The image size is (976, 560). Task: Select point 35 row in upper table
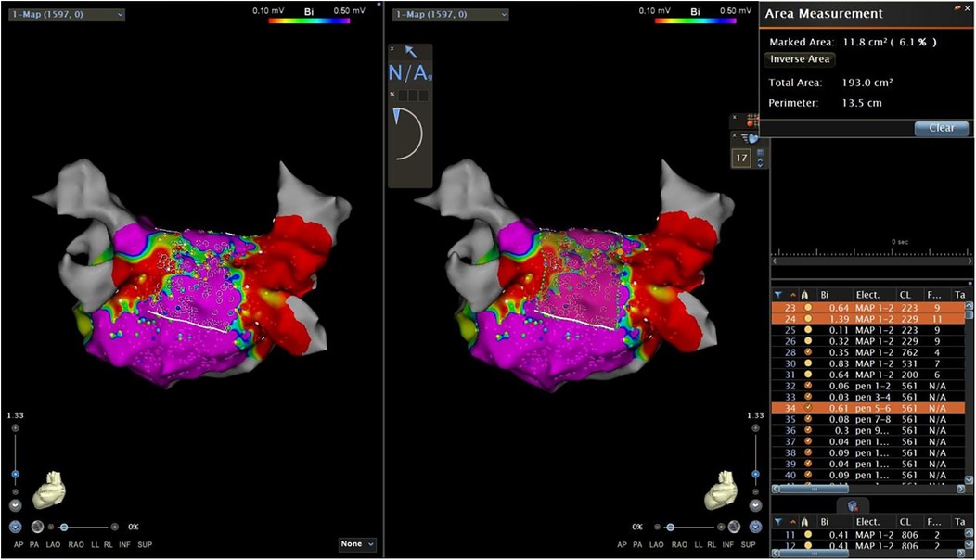click(x=868, y=419)
